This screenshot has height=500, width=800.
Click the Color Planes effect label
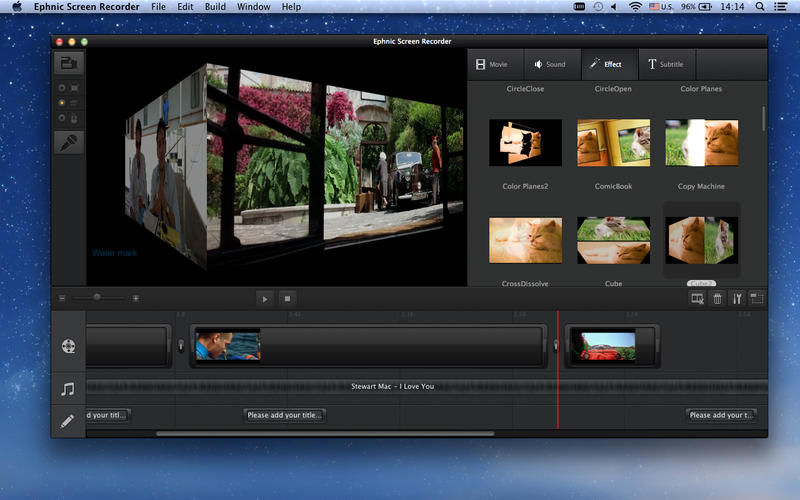tap(701, 89)
